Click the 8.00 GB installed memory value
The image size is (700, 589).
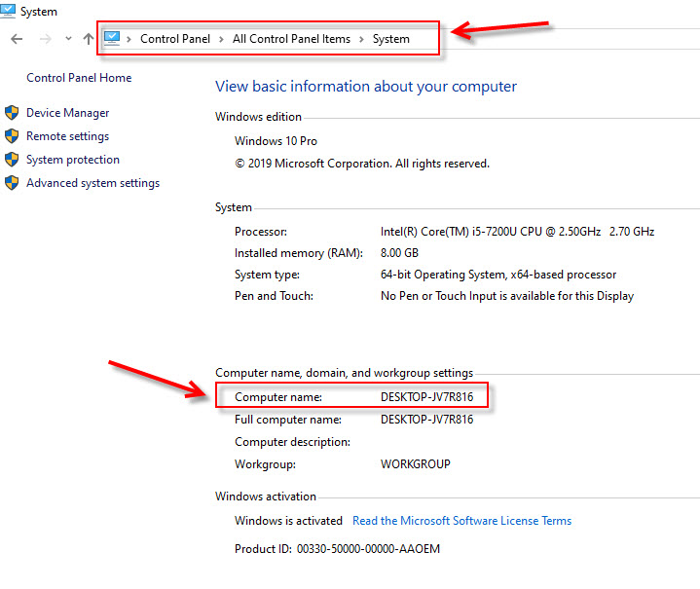click(399, 253)
